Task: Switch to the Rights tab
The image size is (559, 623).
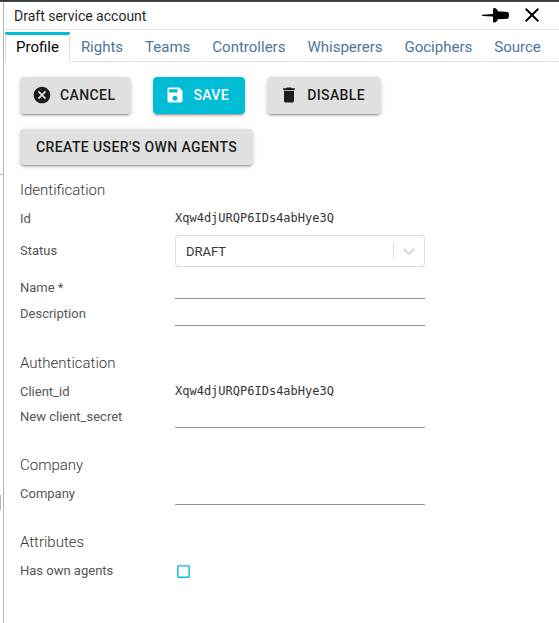Action: 102,47
